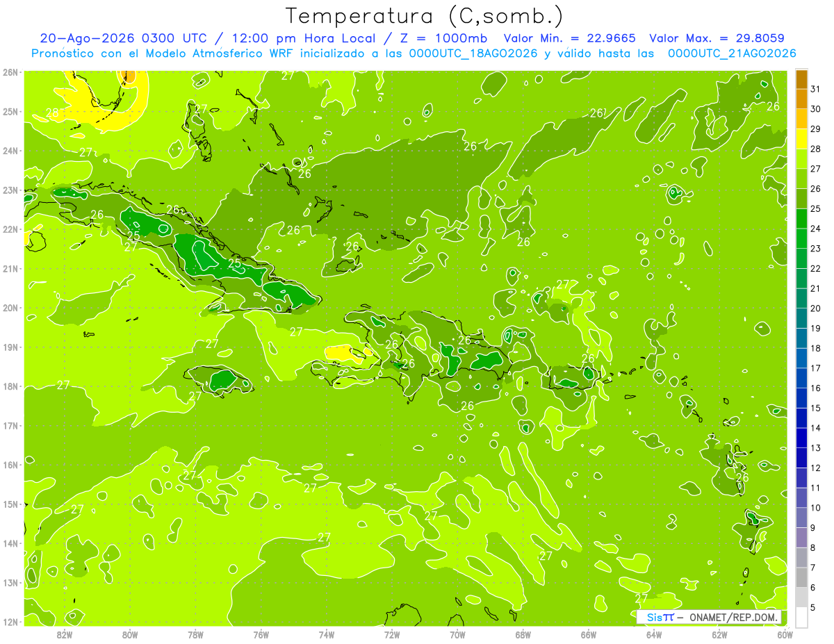Click the '66W' longitude axis label

(x=588, y=634)
